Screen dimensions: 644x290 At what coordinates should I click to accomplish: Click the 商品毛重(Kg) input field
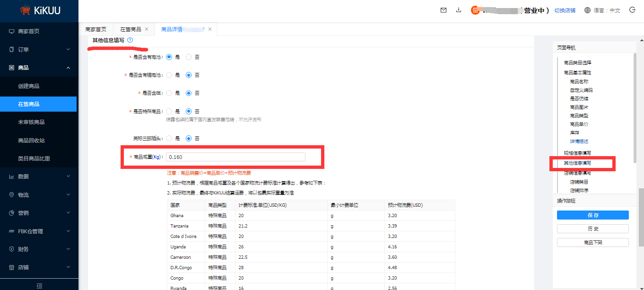click(235, 157)
